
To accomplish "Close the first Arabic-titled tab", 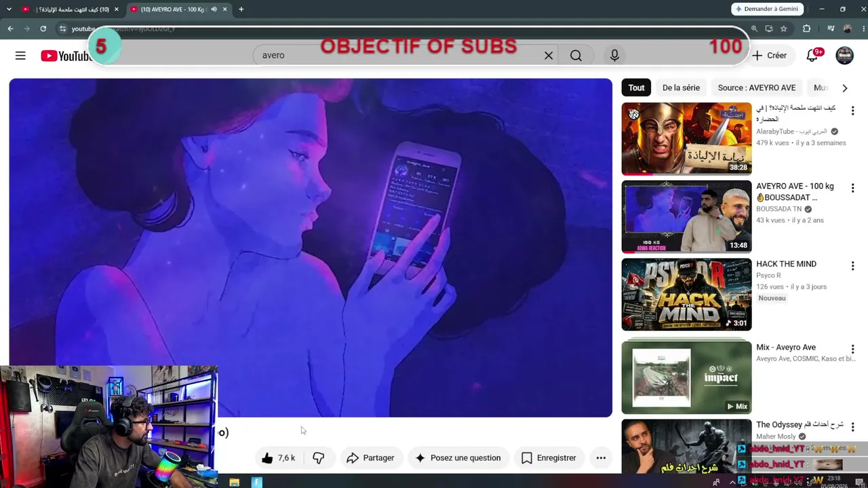I will [x=116, y=9].
